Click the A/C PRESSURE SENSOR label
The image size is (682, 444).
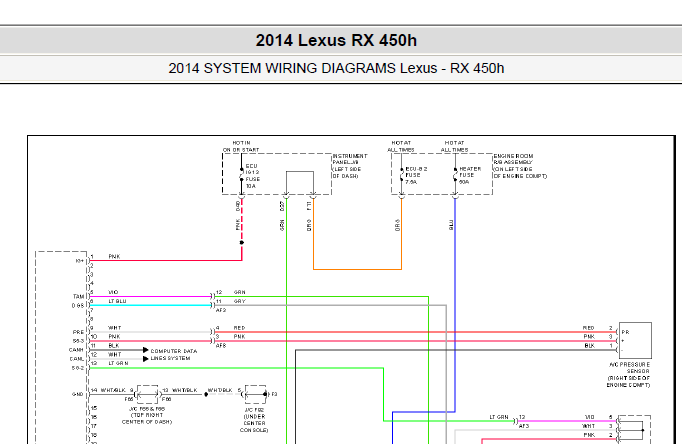[x=629, y=374]
